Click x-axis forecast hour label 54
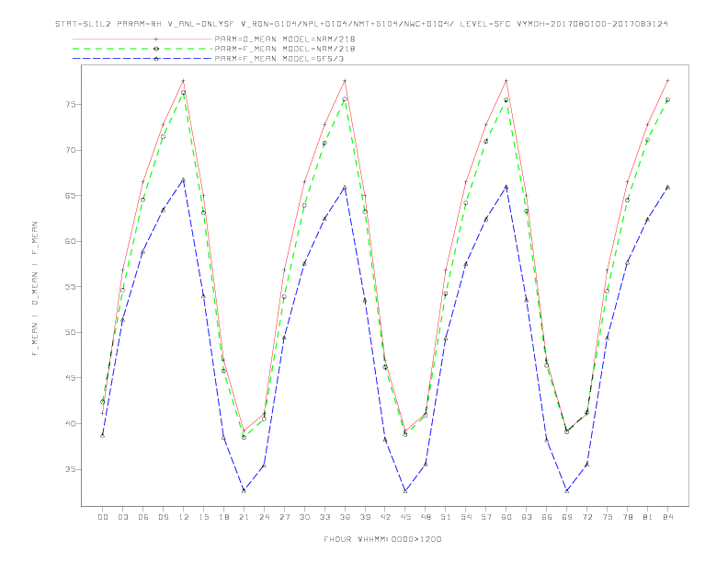This screenshot has width=728, height=563. (x=466, y=517)
